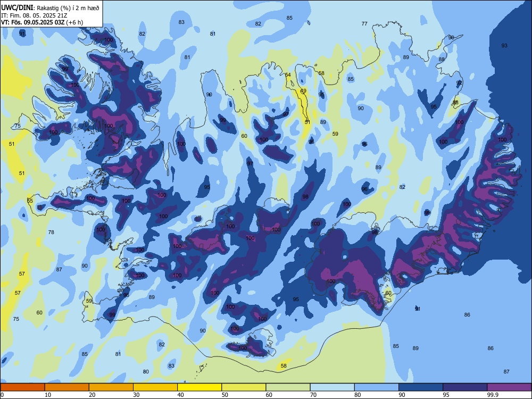Click the pale yellow 50–60 legend swatch
This screenshot has width=532, height=399.
(244, 387)
